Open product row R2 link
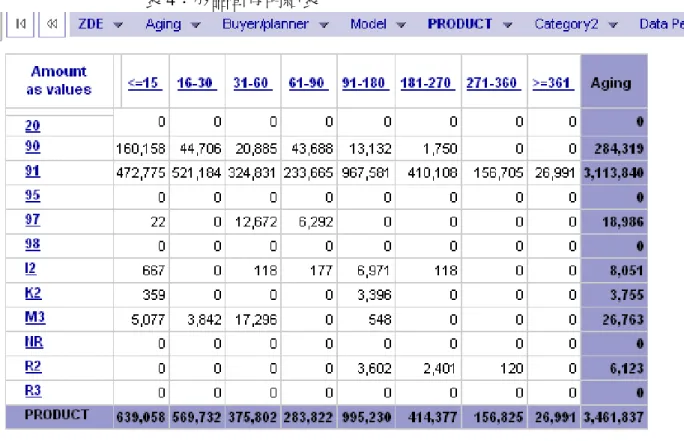The image size is (684, 441). pyautogui.click(x=33, y=366)
